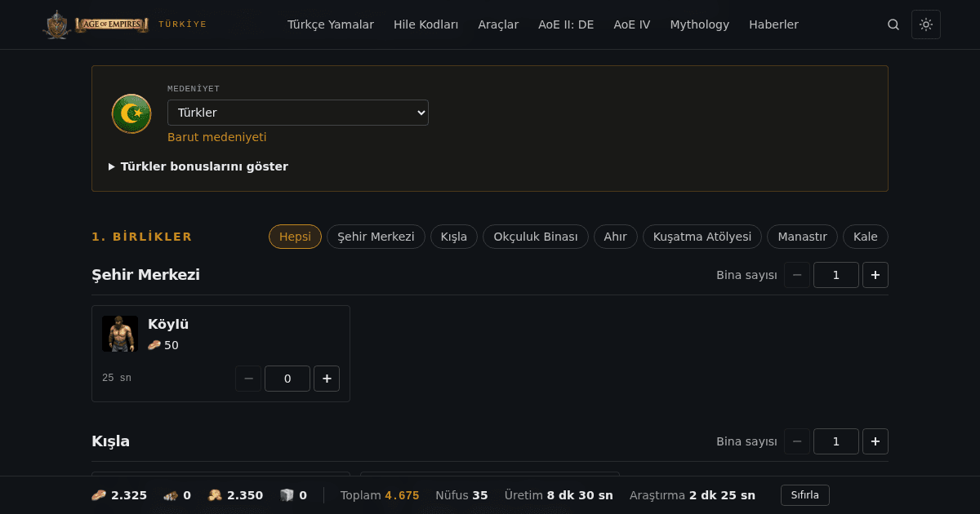Screen dimensions: 980x514
Task: Filter units by Şehir Merkezi chip
Action: click(x=376, y=237)
